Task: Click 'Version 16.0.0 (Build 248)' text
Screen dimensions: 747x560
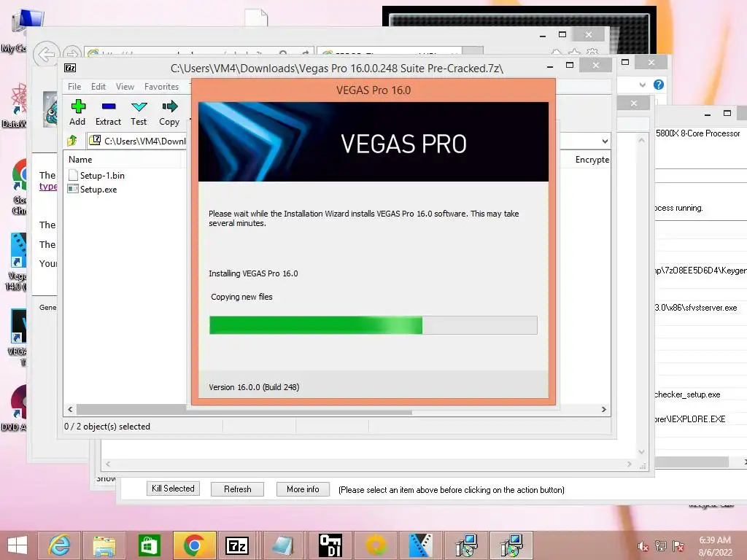Action: [254, 387]
